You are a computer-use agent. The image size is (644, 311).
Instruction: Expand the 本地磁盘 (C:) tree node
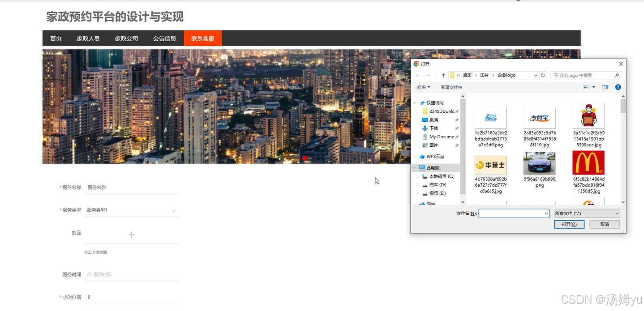[417, 176]
